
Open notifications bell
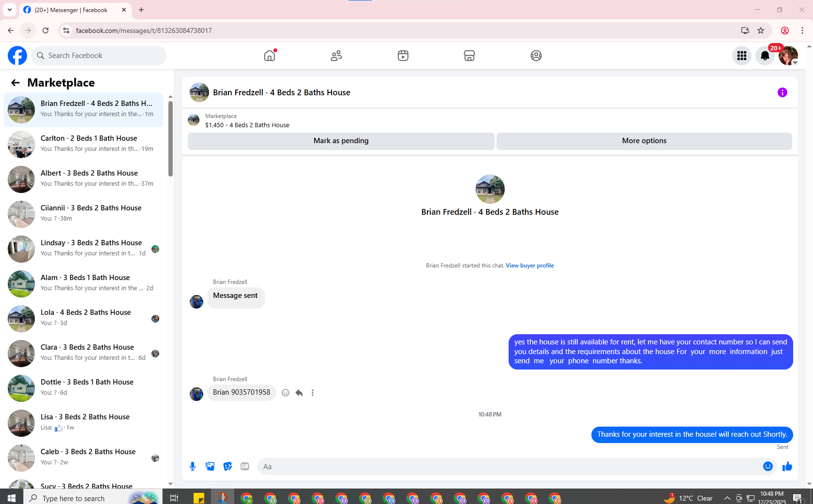click(765, 56)
